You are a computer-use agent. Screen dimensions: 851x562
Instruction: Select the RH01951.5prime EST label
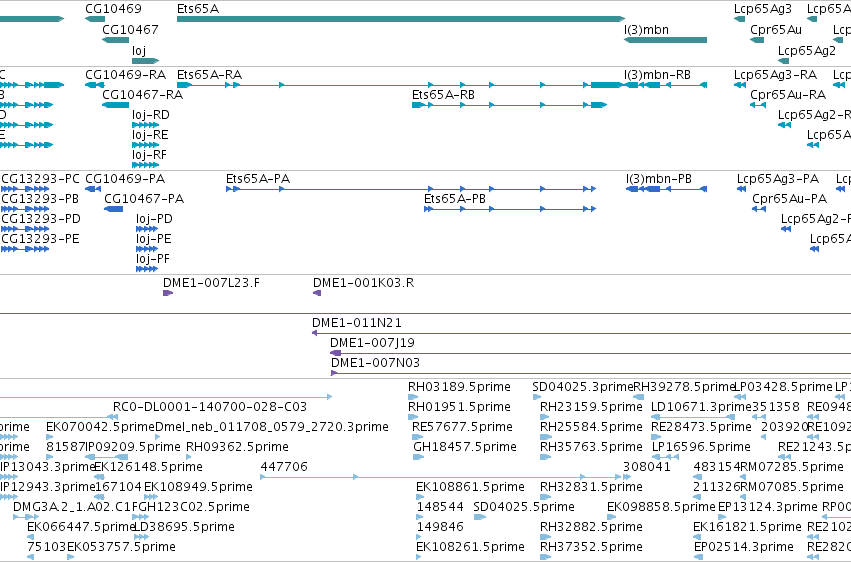pos(459,407)
